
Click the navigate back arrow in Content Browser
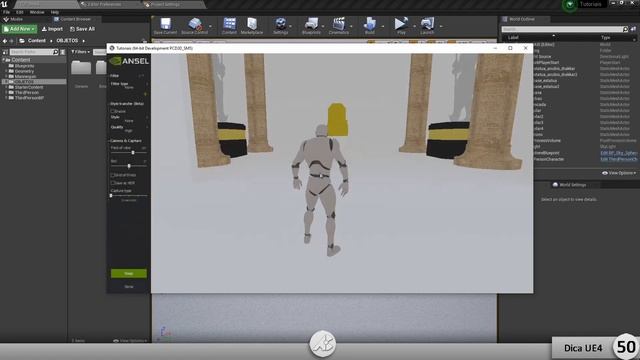point(5,41)
